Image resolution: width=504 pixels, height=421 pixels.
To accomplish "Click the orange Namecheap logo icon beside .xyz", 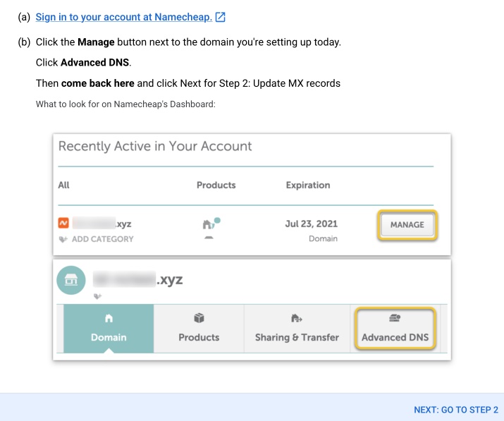I will [x=63, y=223].
